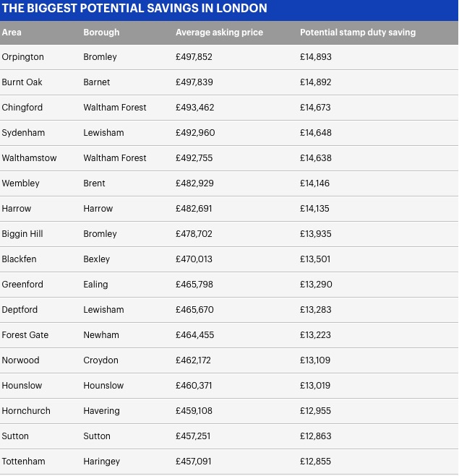
Task: Click the Average asking price header
Action: click(219, 33)
